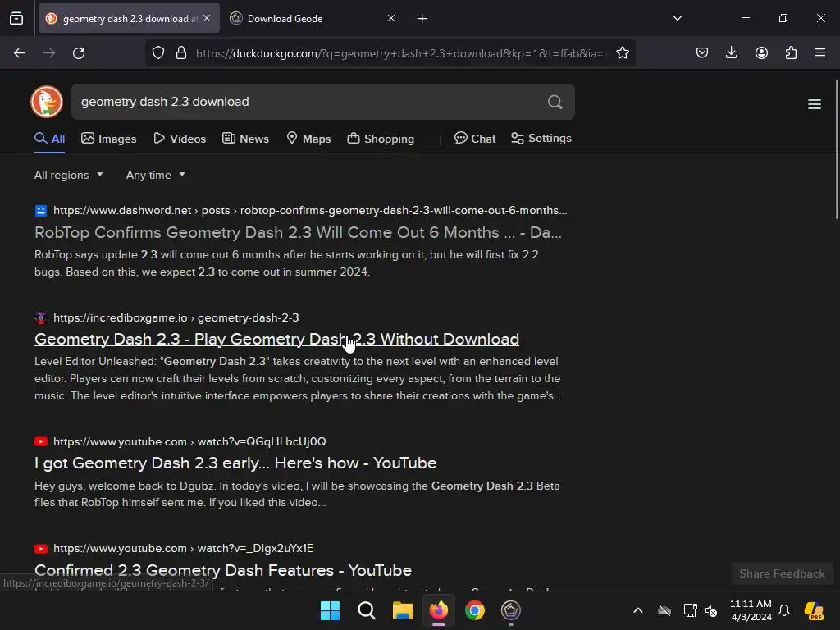Image resolution: width=840 pixels, height=630 pixels.
Task: Click the browser URL address bar
Action: pyautogui.click(x=399, y=53)
